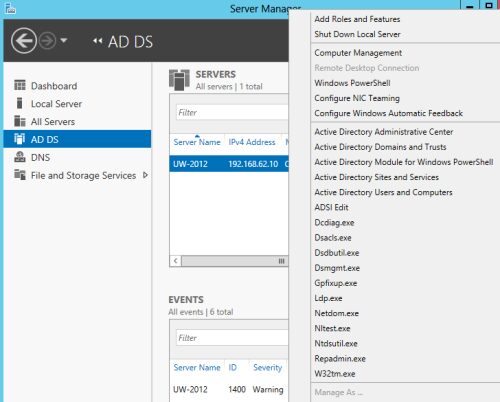Image resolution: width=500 pixels, height=402 pixels.
Task: Click the DNS icon in sidebar
Action: (20, 157)
